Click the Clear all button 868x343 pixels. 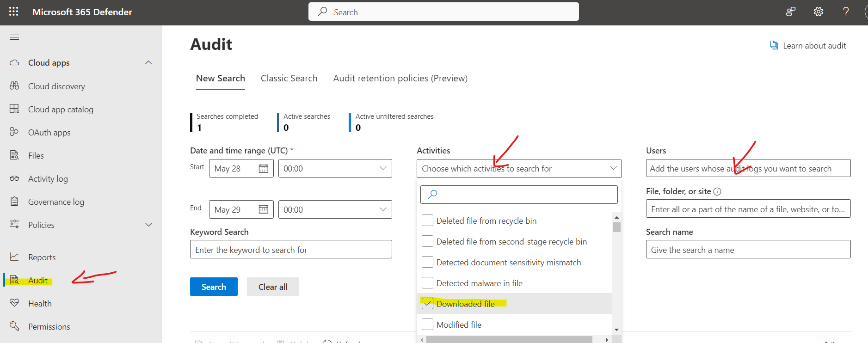273,287
